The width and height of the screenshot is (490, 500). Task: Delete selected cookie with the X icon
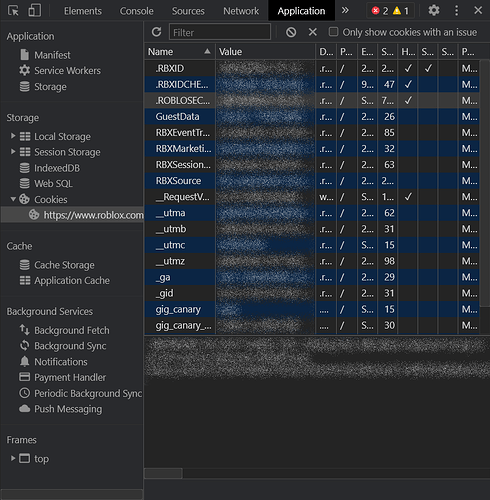click(313, 32)
